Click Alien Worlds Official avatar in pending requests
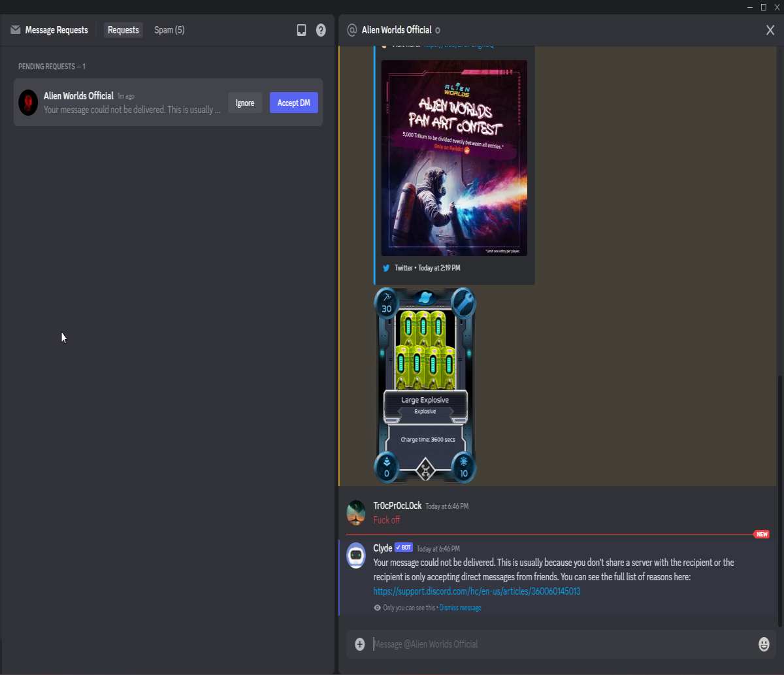This screenshot has width=784, height=675. (x=28, y=103)
